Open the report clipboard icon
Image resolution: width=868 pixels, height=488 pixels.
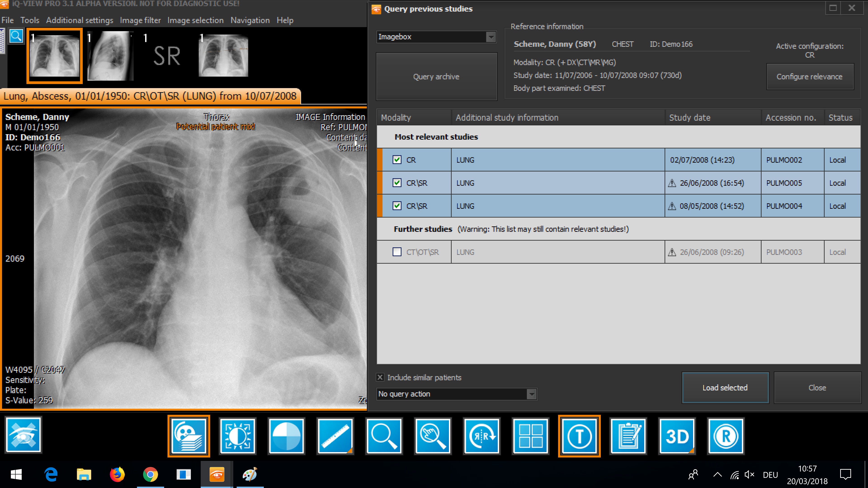628,436
